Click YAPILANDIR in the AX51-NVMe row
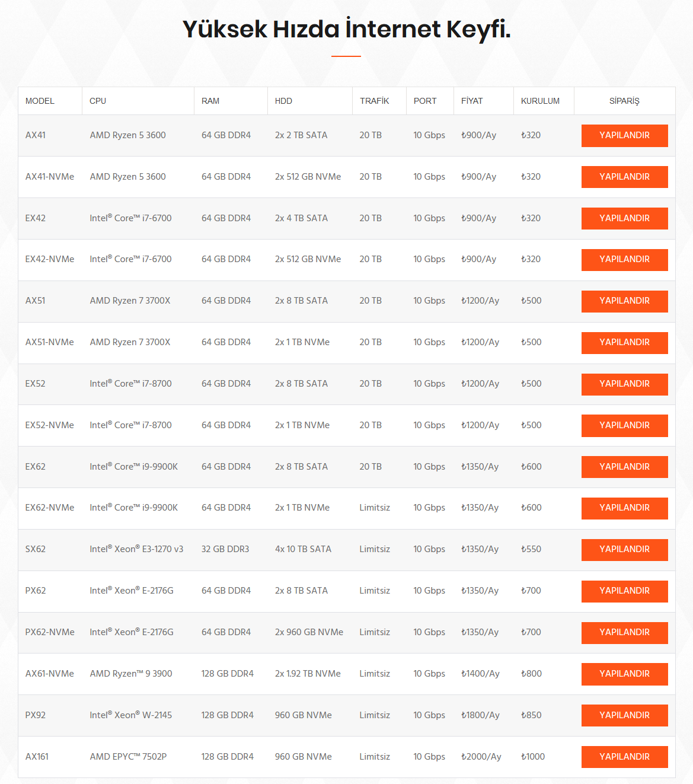Image resolution: width=693 pixels, height=784 pixels. point(624,343)
